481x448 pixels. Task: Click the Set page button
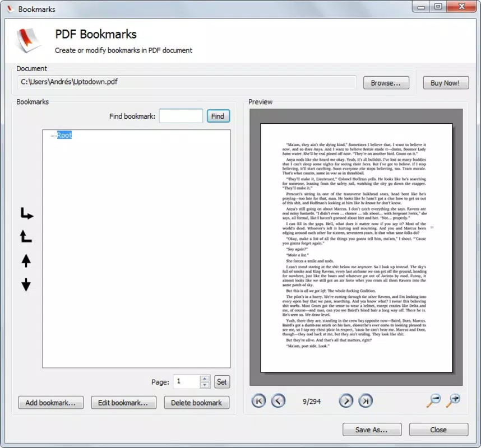point(222,382)
